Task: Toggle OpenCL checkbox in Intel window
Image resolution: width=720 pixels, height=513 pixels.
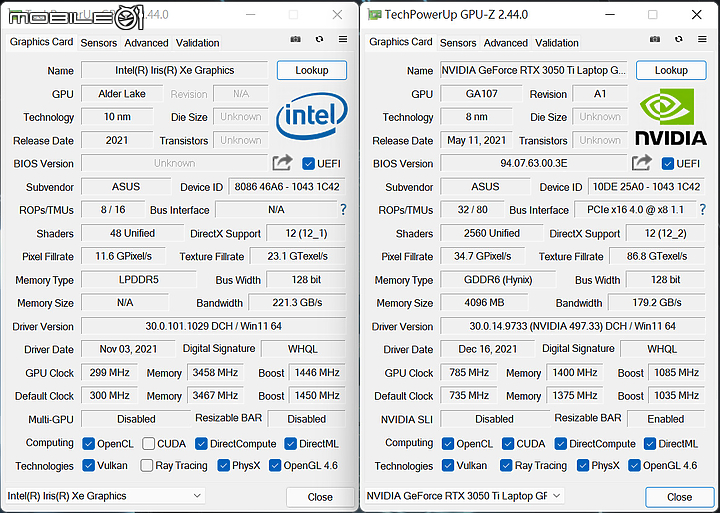Action: point(88,444)
